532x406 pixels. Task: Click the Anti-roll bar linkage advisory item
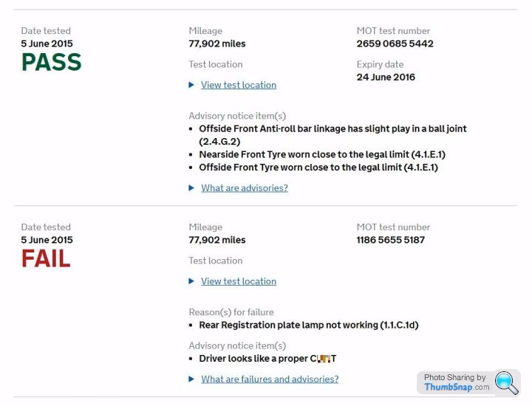pos(332,134)
